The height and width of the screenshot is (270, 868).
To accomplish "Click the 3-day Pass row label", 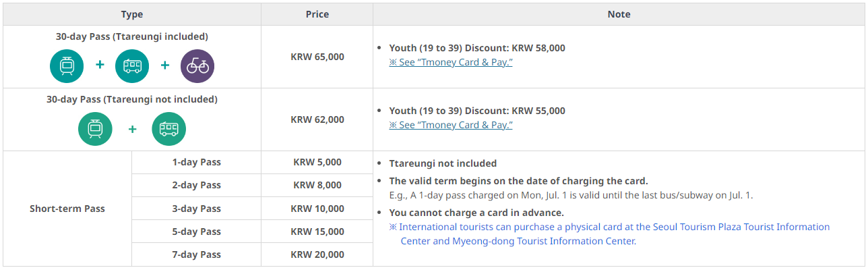I will 197,209.
